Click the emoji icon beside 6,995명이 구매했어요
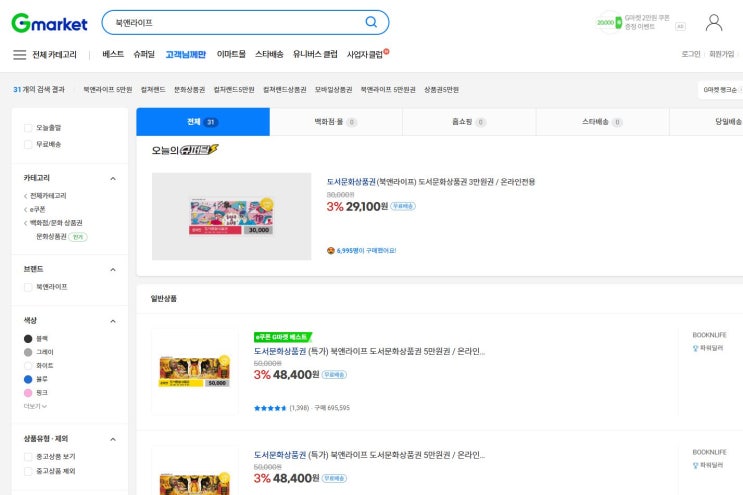 tap(331, 251)
